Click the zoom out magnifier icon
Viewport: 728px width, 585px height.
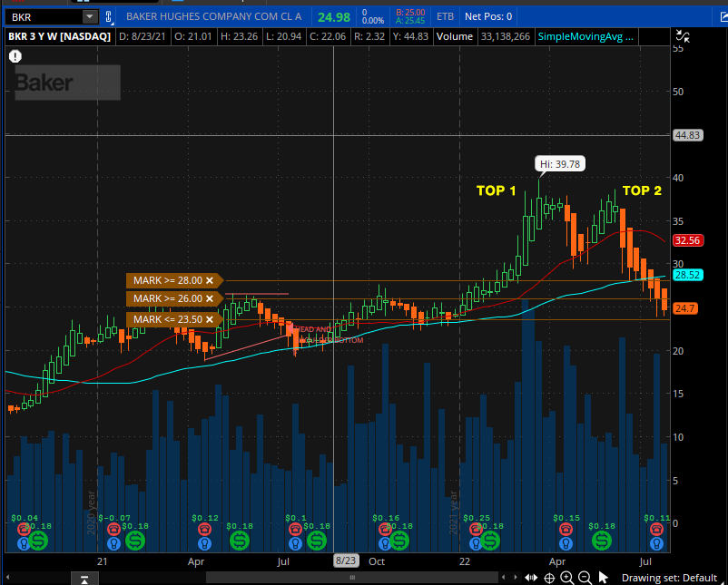click(585, 578)
